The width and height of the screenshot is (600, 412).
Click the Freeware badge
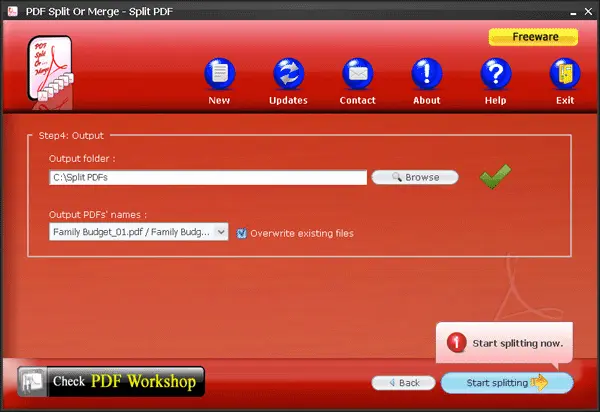point(533,37)
